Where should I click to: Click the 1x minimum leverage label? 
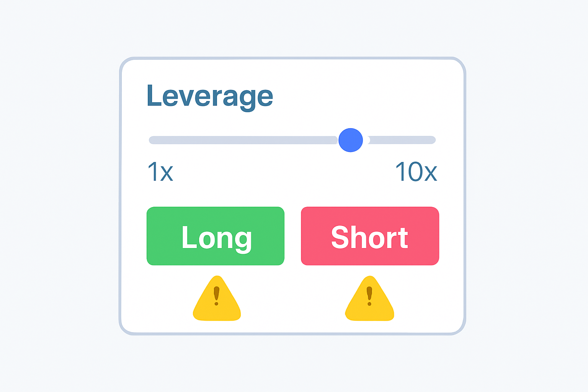(160, 172)
